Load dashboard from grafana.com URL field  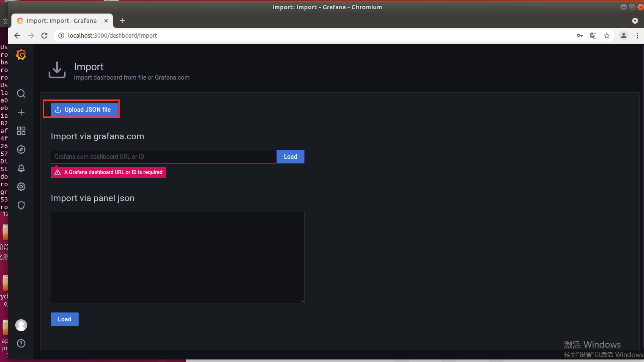point(290,157)
